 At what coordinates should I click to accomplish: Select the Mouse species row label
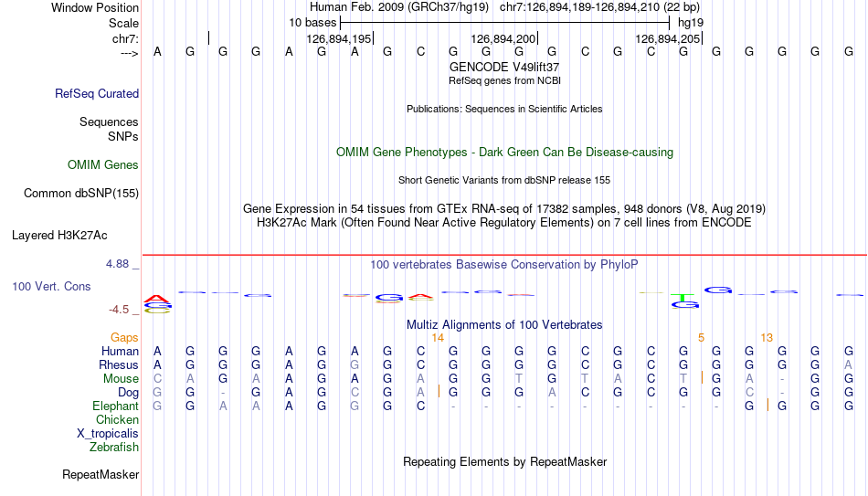pyautogui.click(x=121, y=379)
